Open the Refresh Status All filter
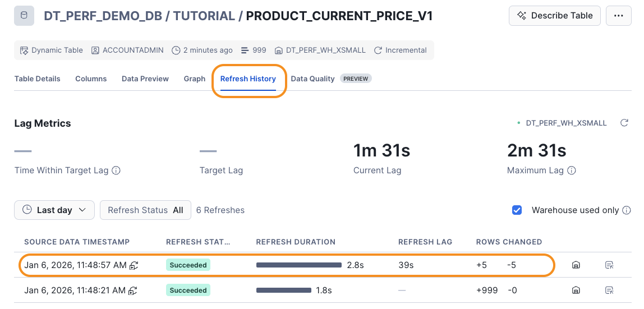The image size is (644, 309). [145, 210]
